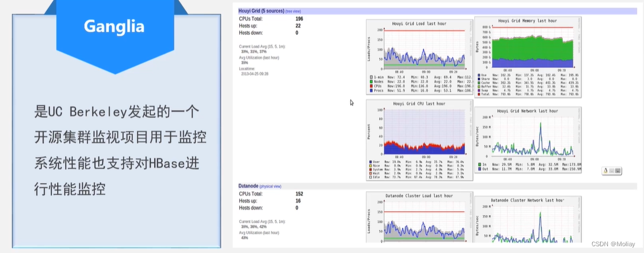Open Datanode Cluster Load last hour graph

[x=420, y=218]
